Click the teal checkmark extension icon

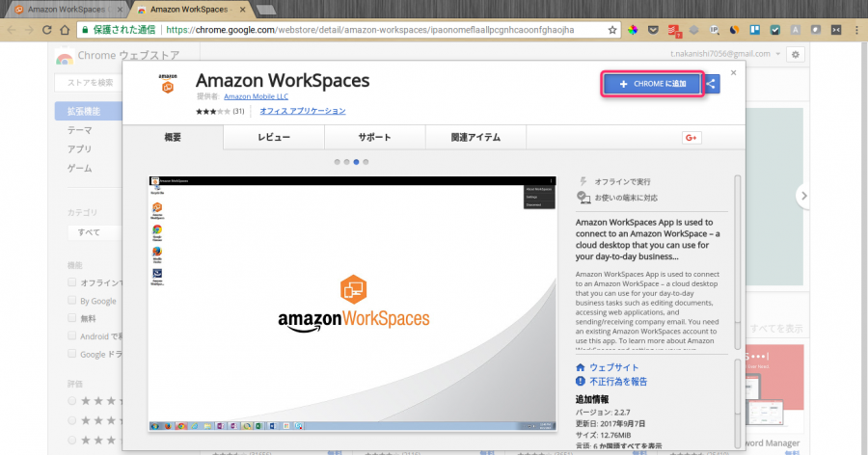775,30
